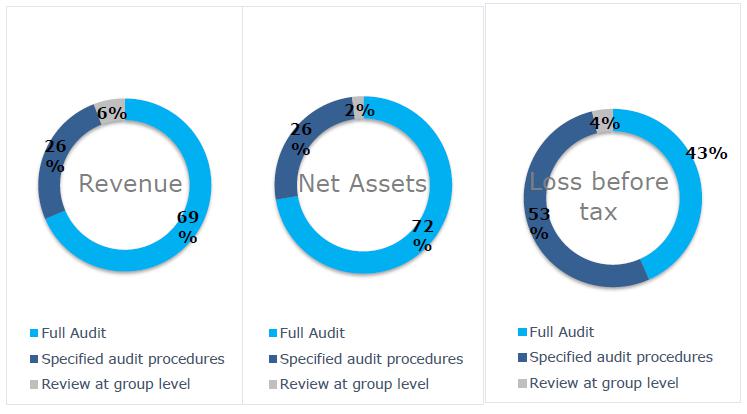Click the Full Audit swatch under Loss before tax
747x414 pixels.
tap(523, 332)
